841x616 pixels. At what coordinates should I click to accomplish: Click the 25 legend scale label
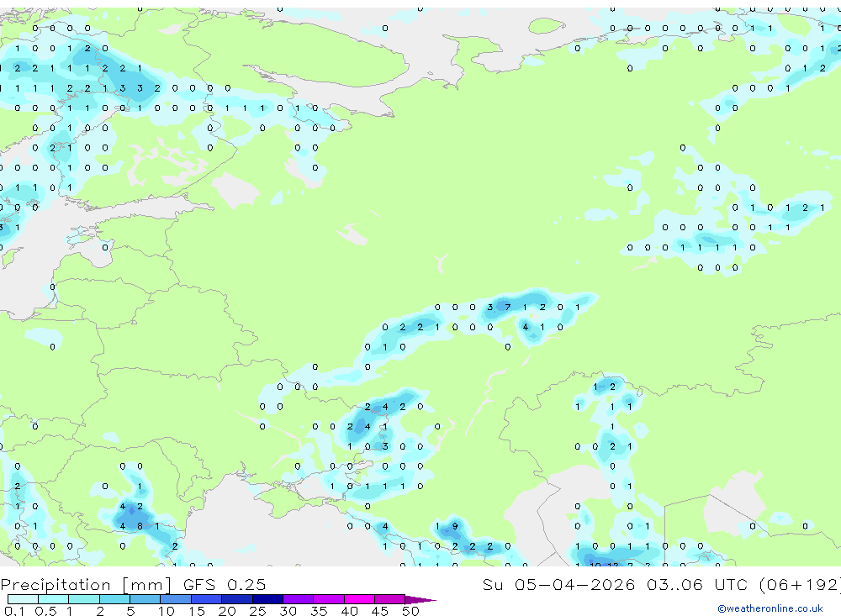click(x=257, y=611)
